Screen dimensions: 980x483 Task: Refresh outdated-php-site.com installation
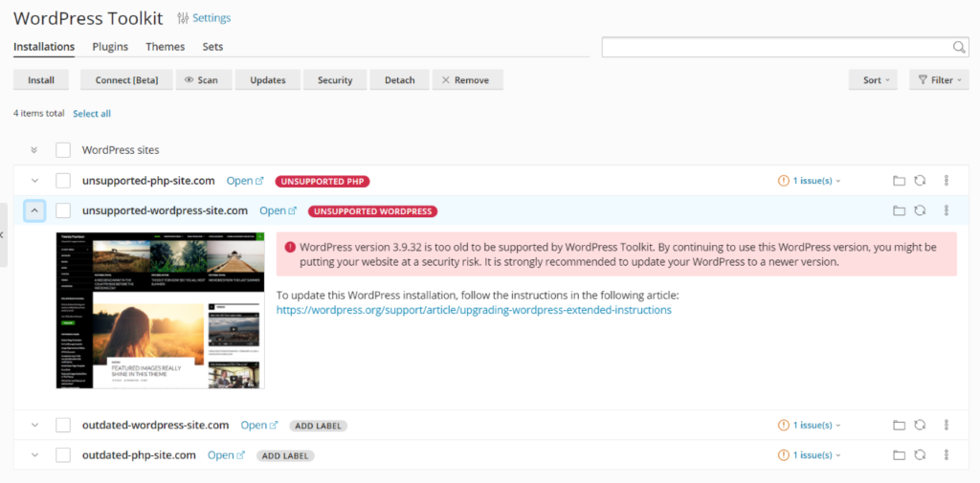click(x=920, y=455)
